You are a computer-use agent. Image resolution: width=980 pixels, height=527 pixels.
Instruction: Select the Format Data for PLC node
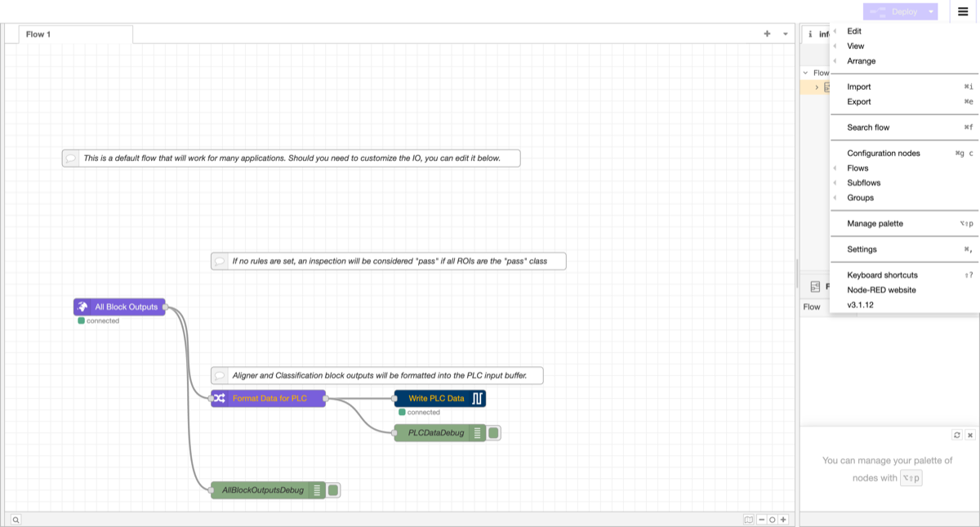coord(268,399)
